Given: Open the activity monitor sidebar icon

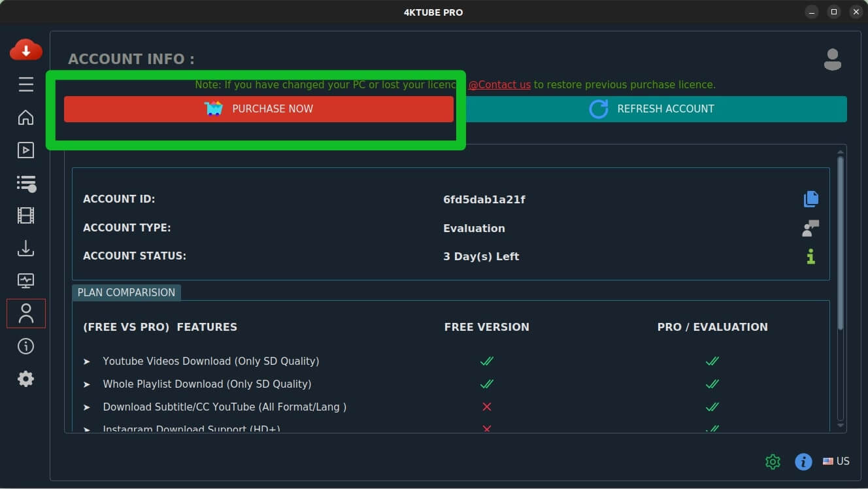Looking at the screenshot, I should click(x=26, y=281).
